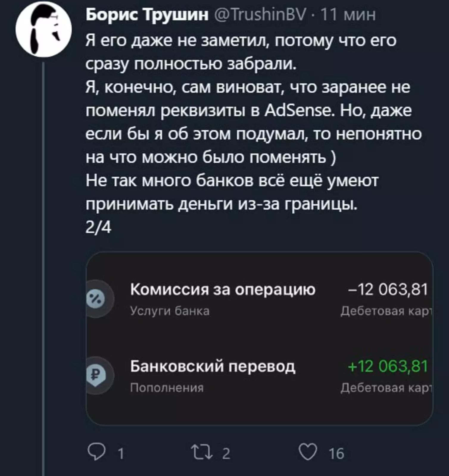Click the ruble icon beside Банковский перевод
Viewport: 449px width, 476px height.
(x=96, y=375)
